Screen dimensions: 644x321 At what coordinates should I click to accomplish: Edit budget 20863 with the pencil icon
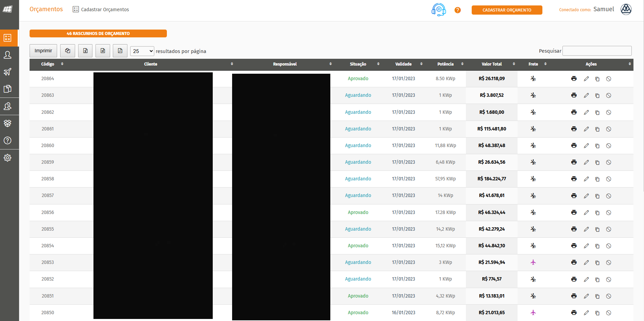pos(586,95)
